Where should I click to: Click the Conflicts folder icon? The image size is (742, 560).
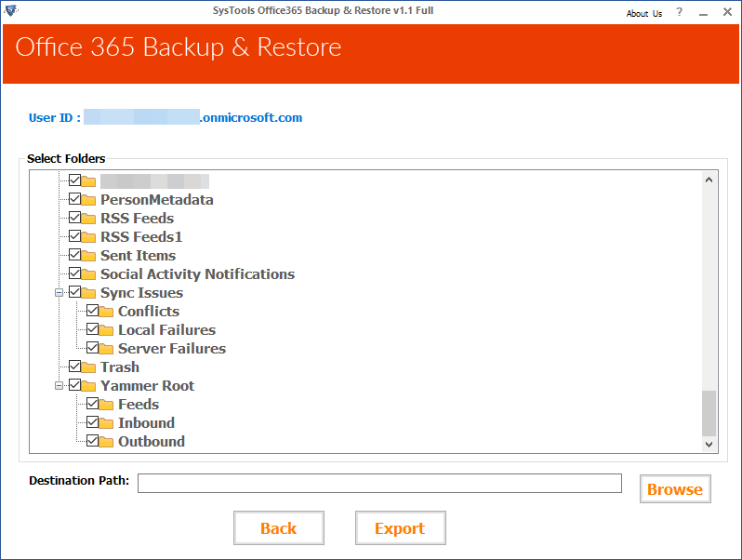point(106,312)
